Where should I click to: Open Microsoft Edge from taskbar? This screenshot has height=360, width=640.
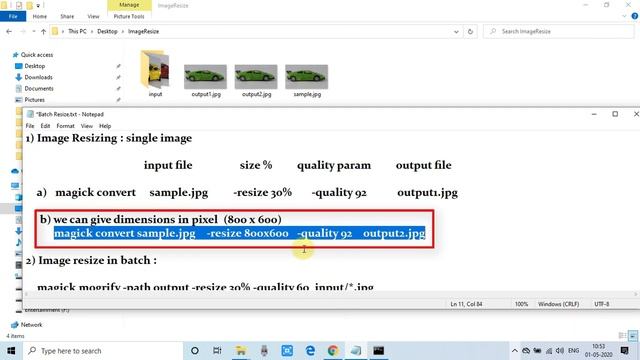point(310,351)
